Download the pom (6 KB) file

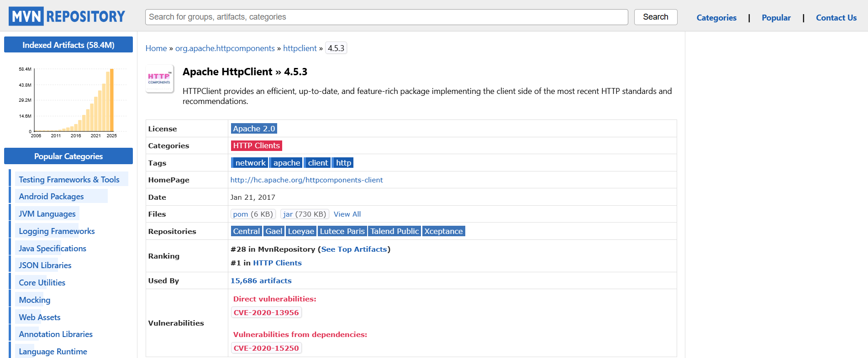point(253,214)
